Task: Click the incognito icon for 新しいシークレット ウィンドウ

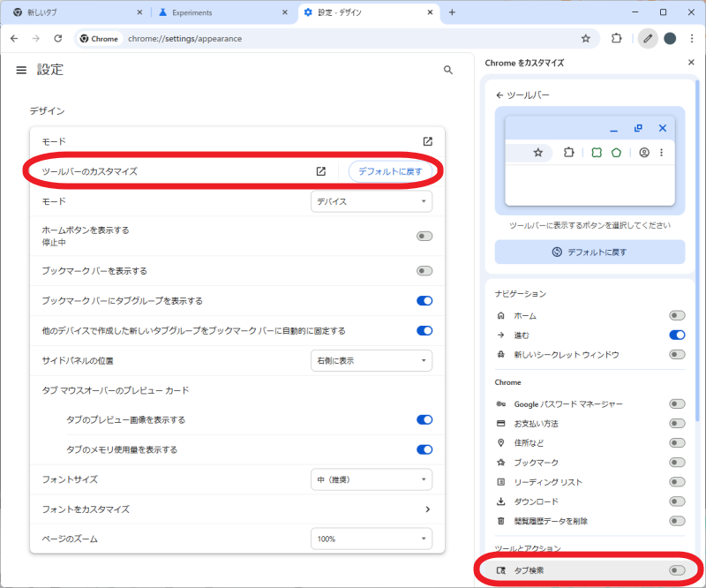Action: (500, 355)
